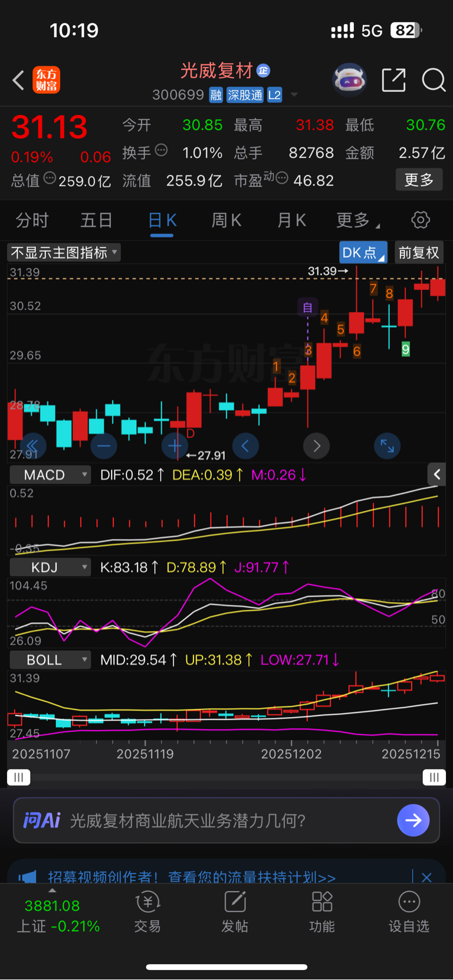Tap the 市盈 info circle icon
Image resolution: width=453 pixels, height=980 pixels.
pyautogui.click(x=282, y=178)
